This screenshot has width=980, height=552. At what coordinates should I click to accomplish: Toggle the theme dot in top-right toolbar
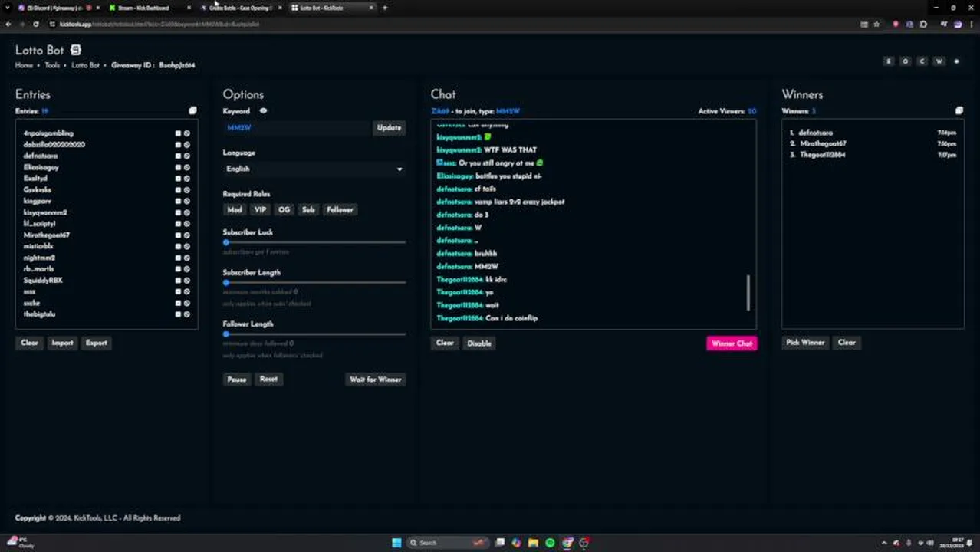pos(956,61)
